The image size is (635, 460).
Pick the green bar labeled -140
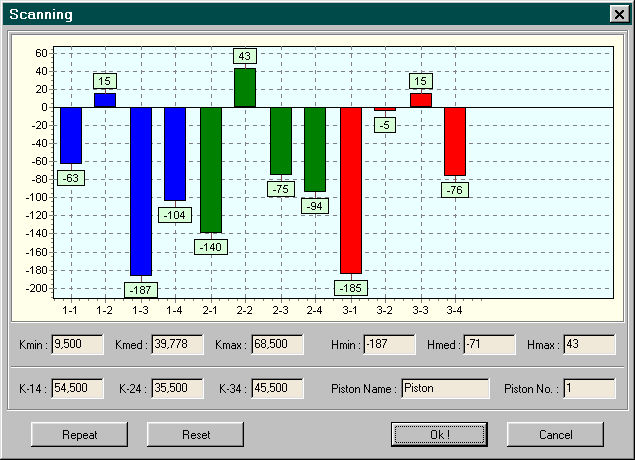pos(210,170)
